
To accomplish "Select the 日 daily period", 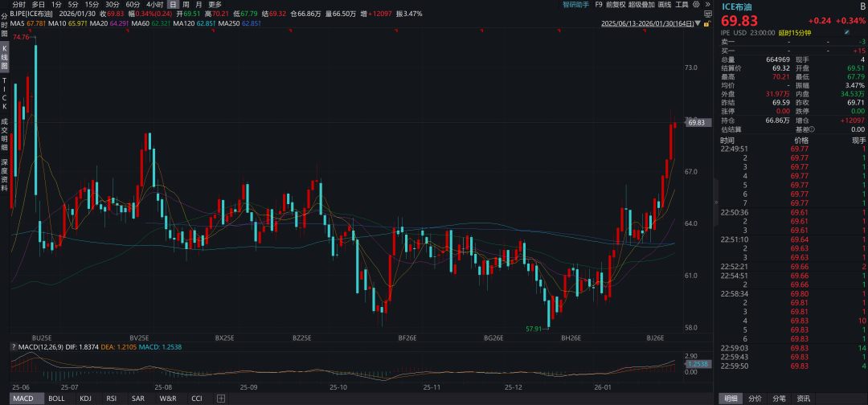I will 172,4.
